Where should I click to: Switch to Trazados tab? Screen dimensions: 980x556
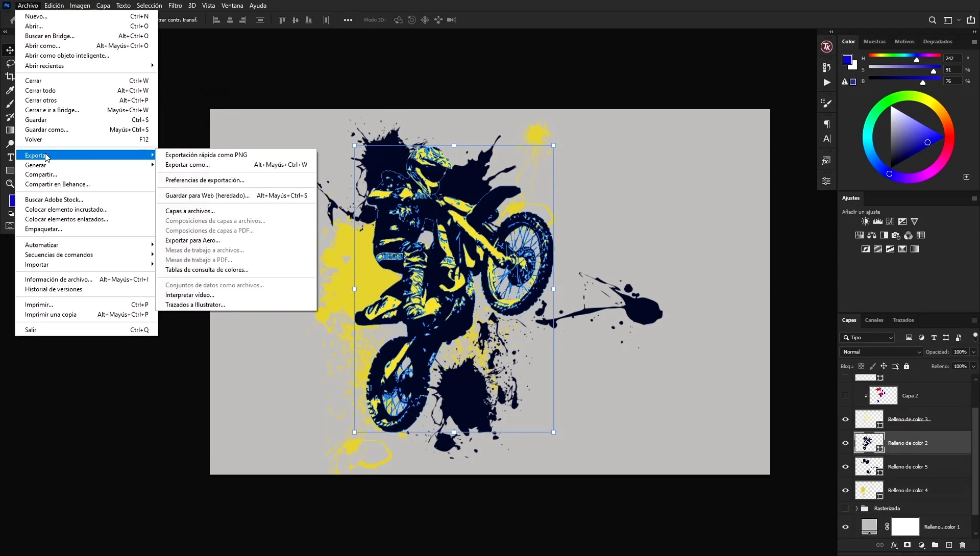pos(903,320)
